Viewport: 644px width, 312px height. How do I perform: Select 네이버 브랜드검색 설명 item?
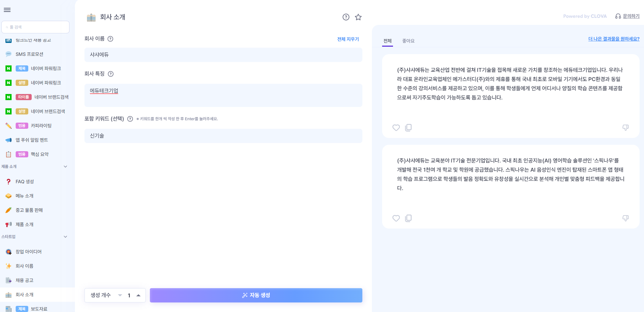tap(37, 111)
